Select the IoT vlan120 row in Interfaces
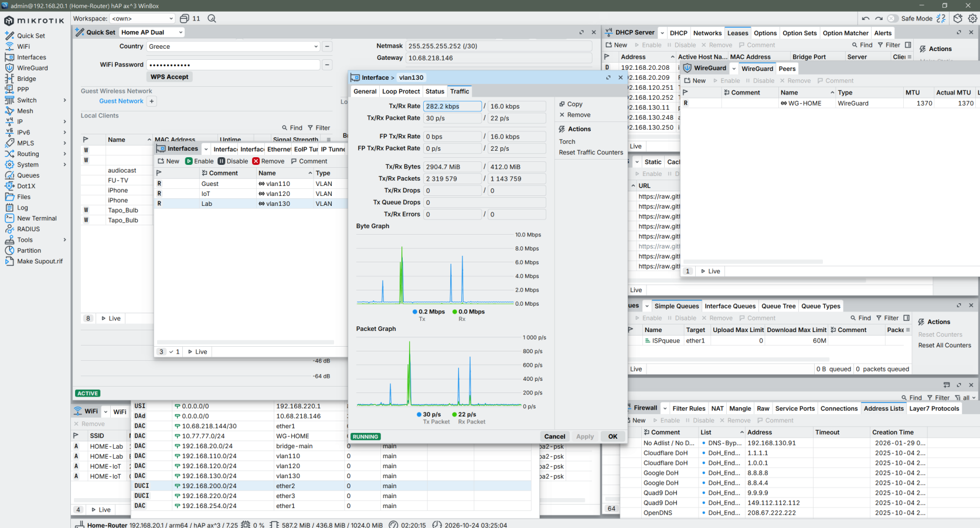 click(x=251, y=194)
